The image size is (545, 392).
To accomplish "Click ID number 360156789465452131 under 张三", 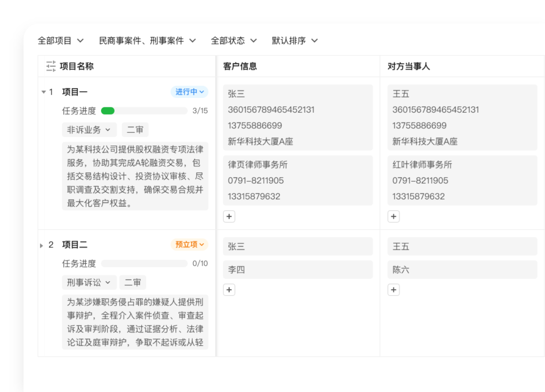I will [x=271, y=110].
